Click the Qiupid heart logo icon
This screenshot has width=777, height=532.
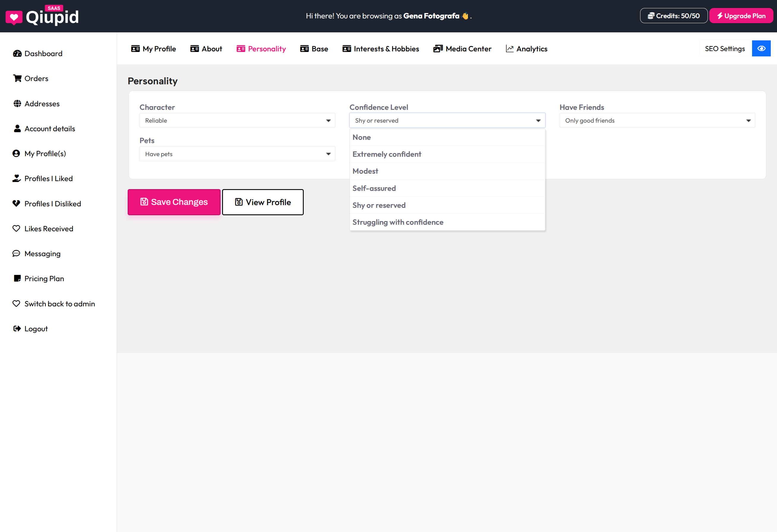pyautogui.click(x=14, y=18)
